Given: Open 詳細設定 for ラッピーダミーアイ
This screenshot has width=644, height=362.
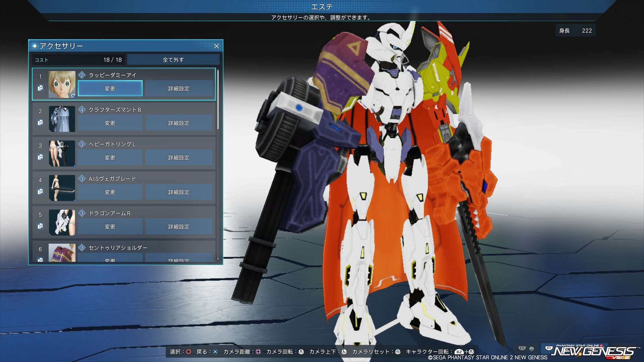Looking at the screenshot, I should (x=179, y=88).
